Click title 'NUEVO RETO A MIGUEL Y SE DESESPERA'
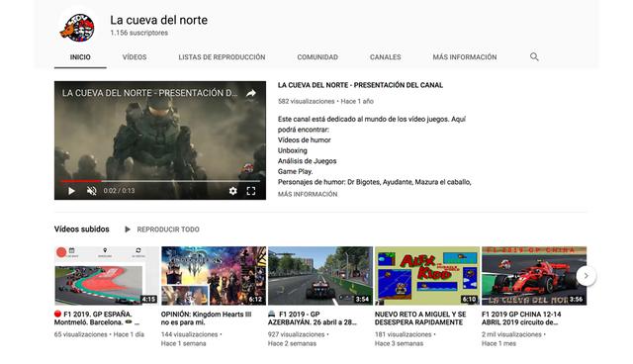The width and height of the screenshot is (633, 364). tap(420, 318)
